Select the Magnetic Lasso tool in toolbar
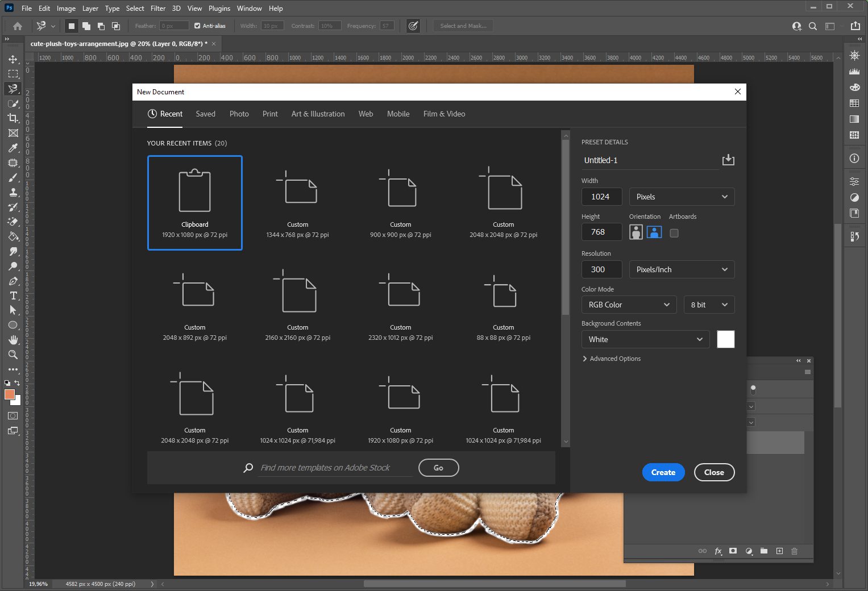868x591 pixels. pyautogui.click(x=13, y=89)
